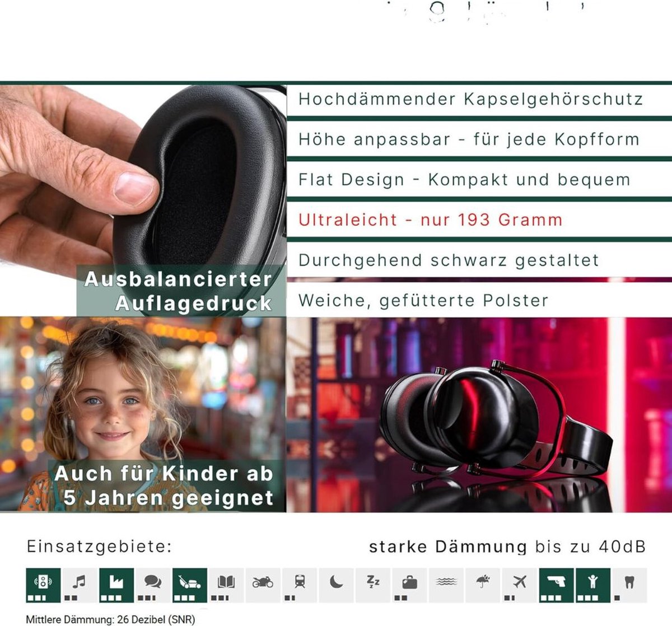The height and width of the screenshot is (626, 672).
Task: Select the airplane icon
Action: (x=520, y=585)
